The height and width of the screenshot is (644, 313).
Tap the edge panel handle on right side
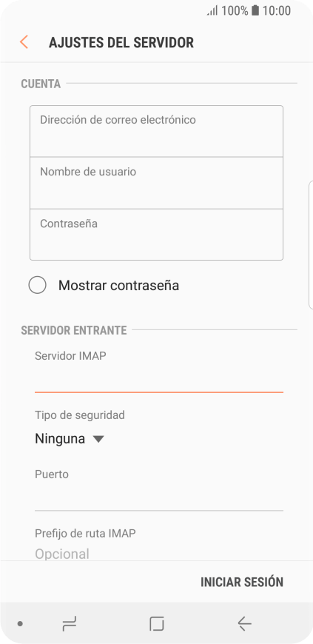pyautogui.click(x=311, y=245)
